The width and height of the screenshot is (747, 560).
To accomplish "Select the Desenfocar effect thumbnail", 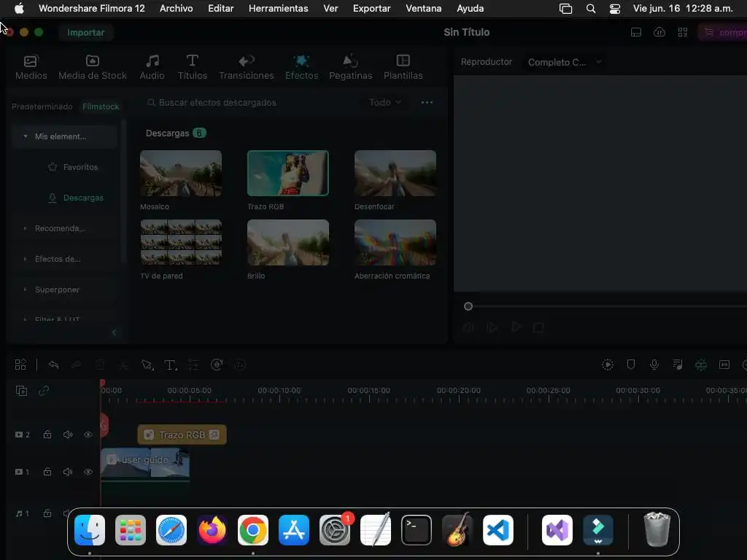I will coord(395,174).
